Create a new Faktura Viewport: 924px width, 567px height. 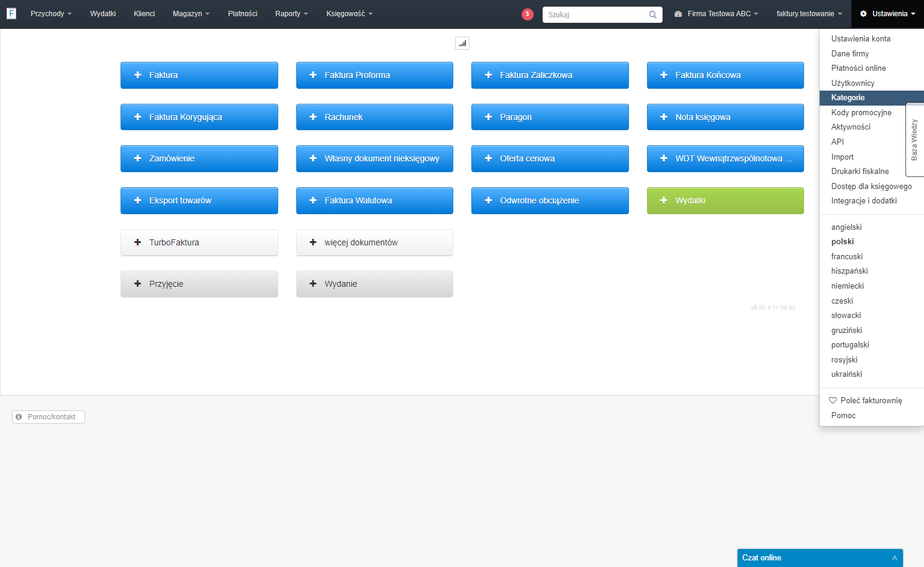pos(199,75)
